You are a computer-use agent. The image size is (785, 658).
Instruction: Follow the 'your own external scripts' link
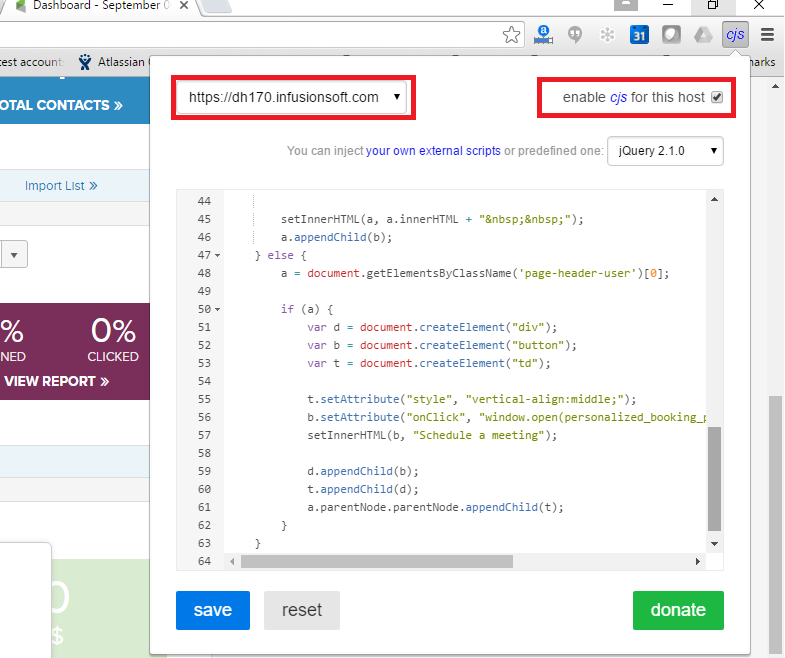(432, 152)
